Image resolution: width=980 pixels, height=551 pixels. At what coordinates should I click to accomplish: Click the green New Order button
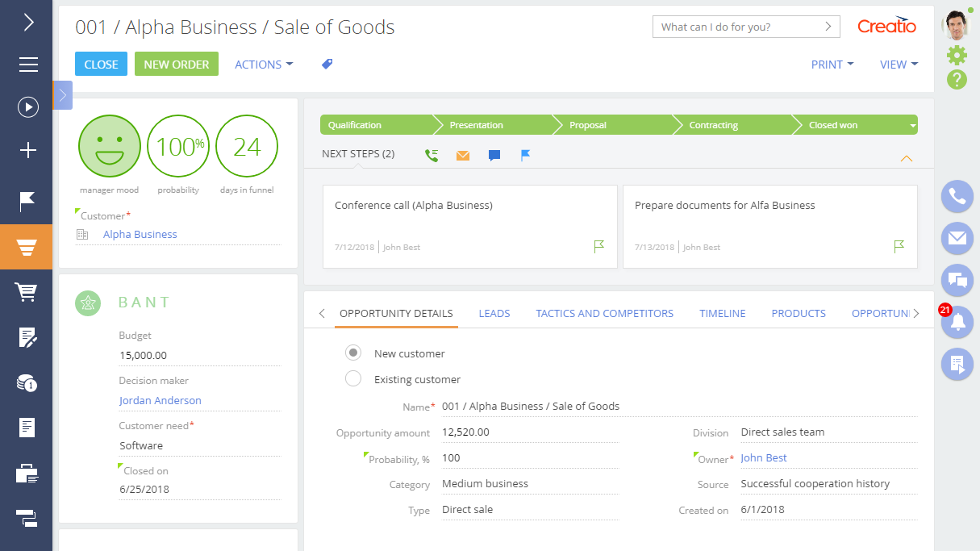click(x=176, y=65)
